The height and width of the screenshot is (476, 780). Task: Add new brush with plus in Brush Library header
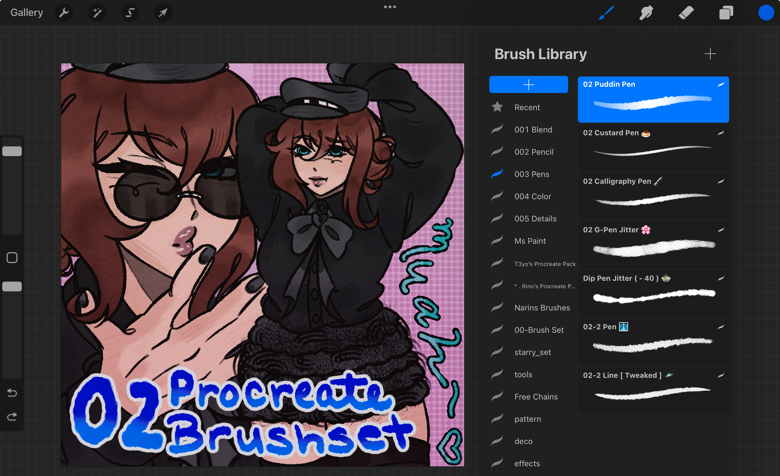(710, 53)
